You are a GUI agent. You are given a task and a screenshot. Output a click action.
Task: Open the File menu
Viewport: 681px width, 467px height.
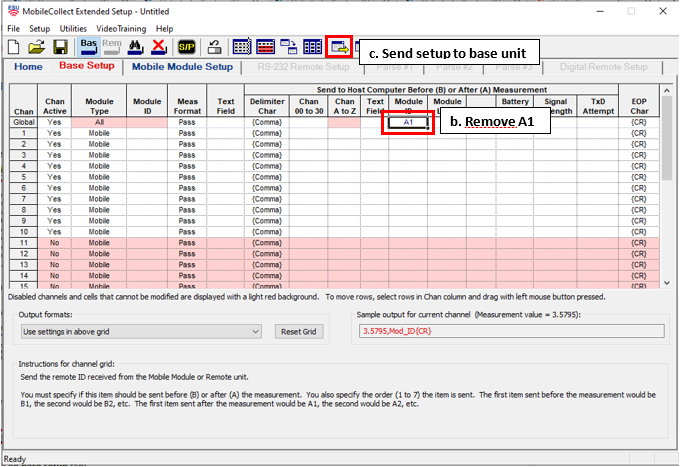pyautogui.click(x=13, y=29)
